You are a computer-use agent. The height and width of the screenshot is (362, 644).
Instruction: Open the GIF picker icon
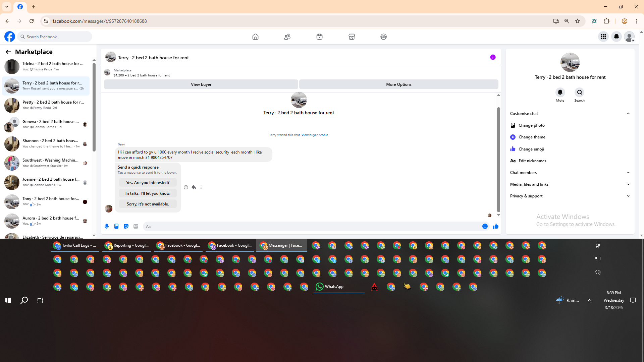[136, 226]
